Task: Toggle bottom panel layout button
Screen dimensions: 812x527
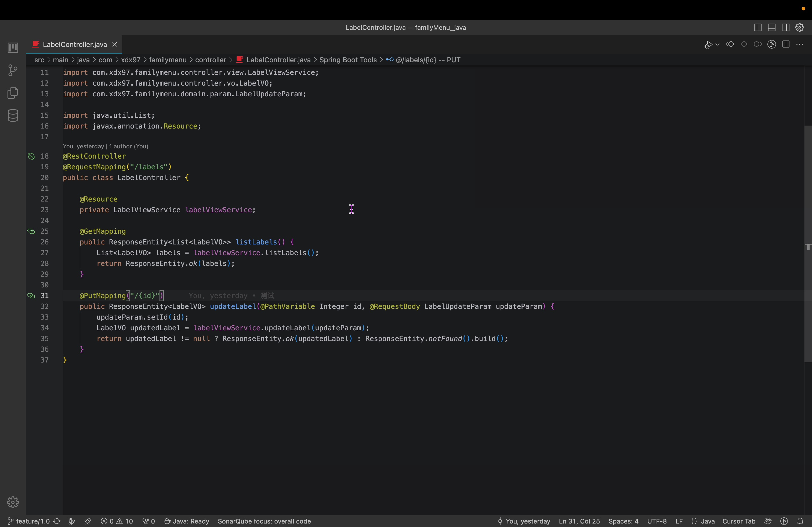Action: (x=772, y=28)
